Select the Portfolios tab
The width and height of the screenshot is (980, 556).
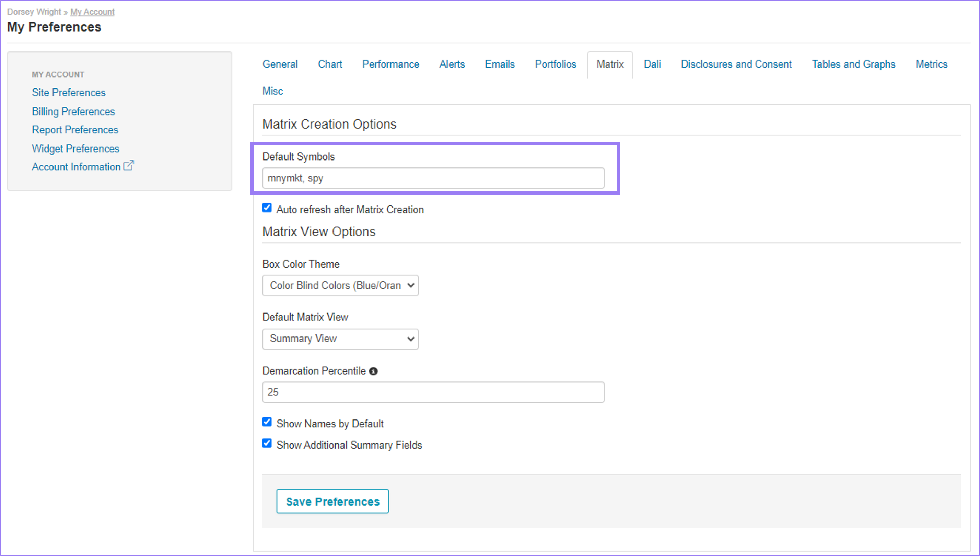point(555,64)
